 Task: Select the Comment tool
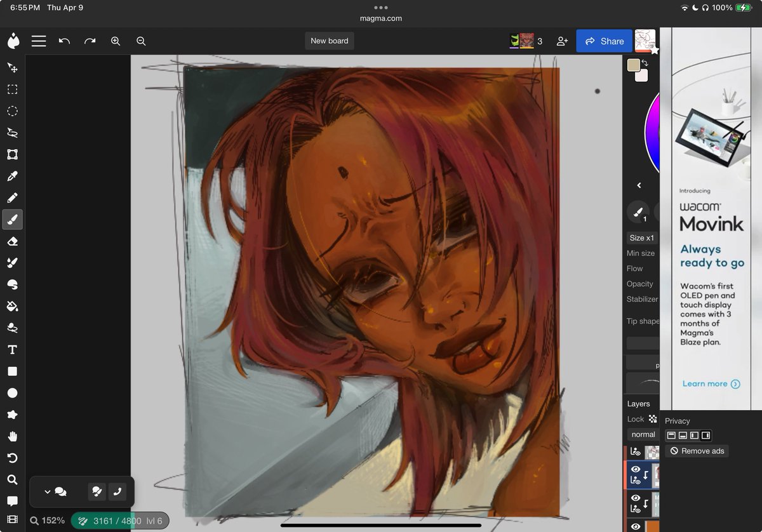point(12,502)
